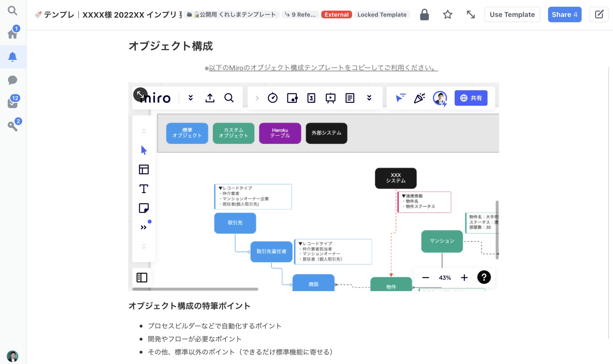Start the Miro timer icon
Screen dimensions: 613x364
[x=273, y=98]
